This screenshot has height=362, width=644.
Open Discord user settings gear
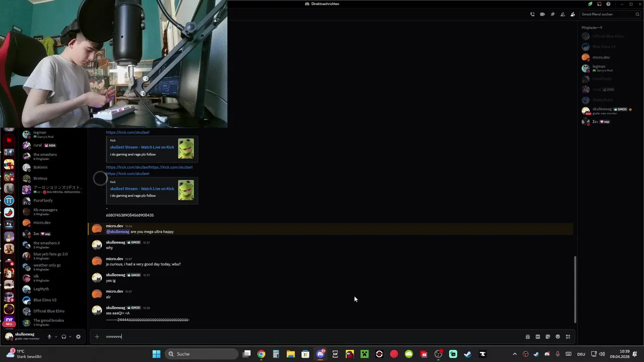(x=78, y=337)
